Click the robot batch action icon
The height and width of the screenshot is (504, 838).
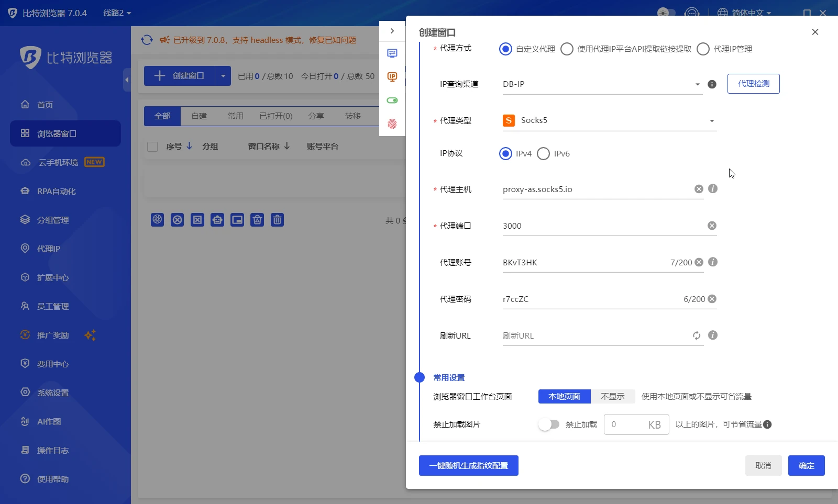217,220
